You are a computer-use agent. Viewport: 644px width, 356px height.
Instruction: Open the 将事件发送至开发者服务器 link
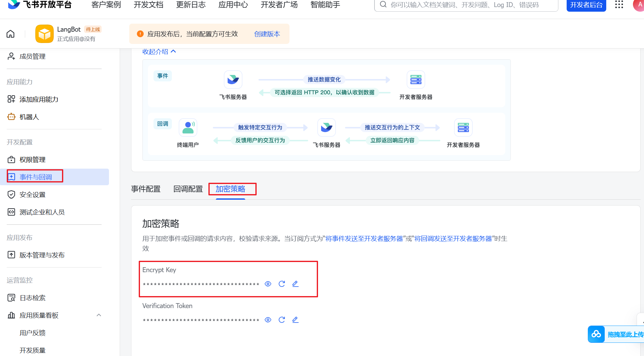[364, 239]
